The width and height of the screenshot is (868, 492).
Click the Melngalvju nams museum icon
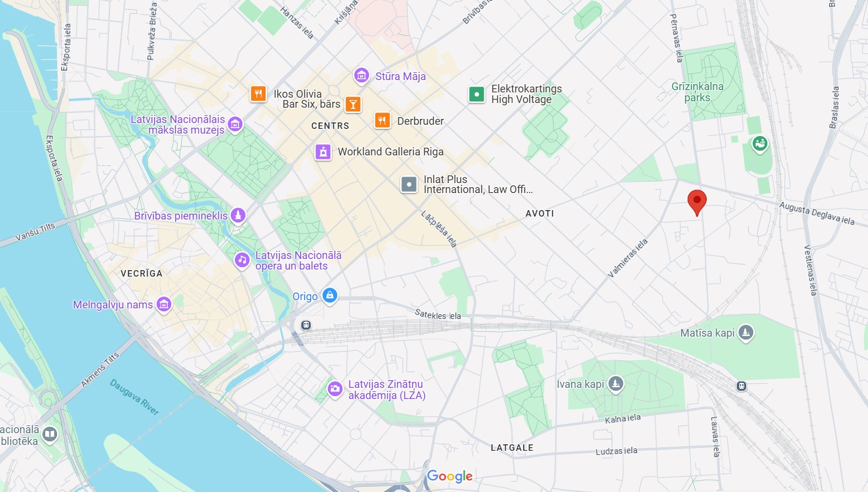[x=164, y=305]
